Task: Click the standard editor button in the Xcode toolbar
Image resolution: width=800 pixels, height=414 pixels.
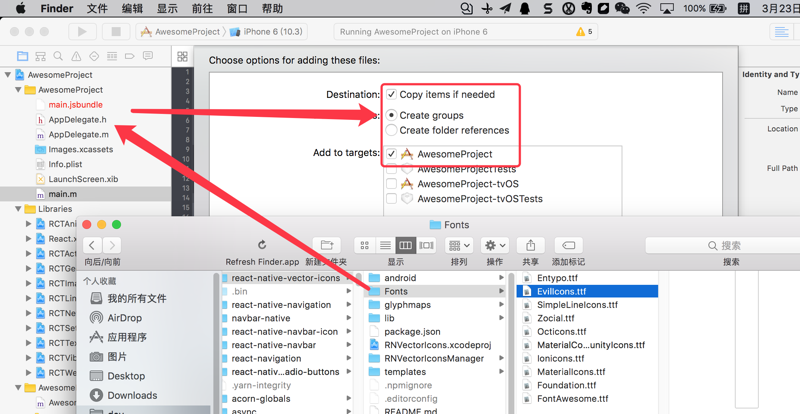Action: point(782,32)
